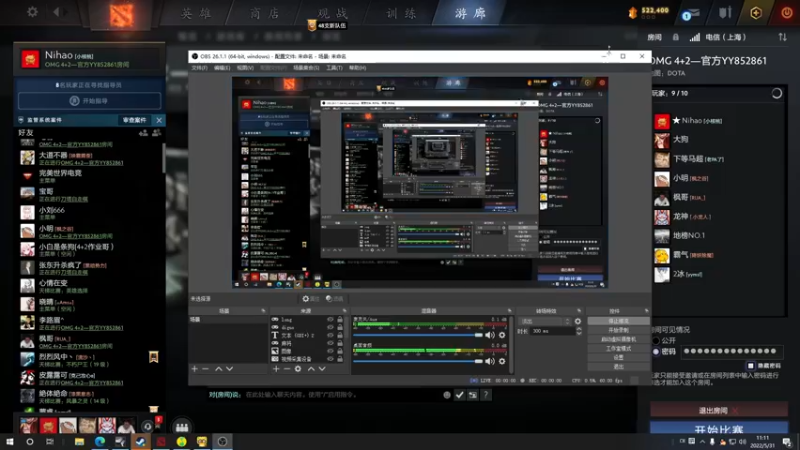Toggle lock of digua source
This screenshot has height=450, width=800.
(x=340, y=328)
